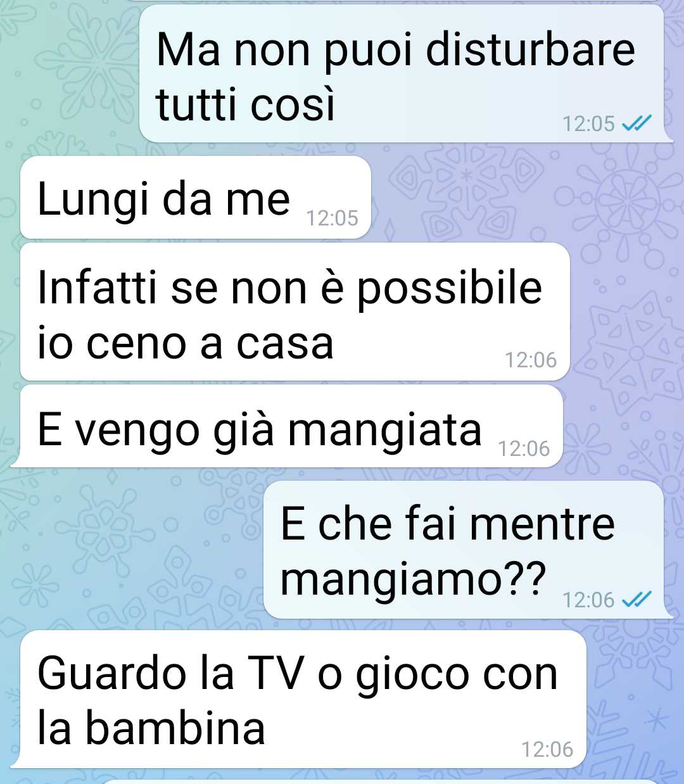
Task: Tap the word 'mangiata' in the received bubble
Action: tap(385, 430)
